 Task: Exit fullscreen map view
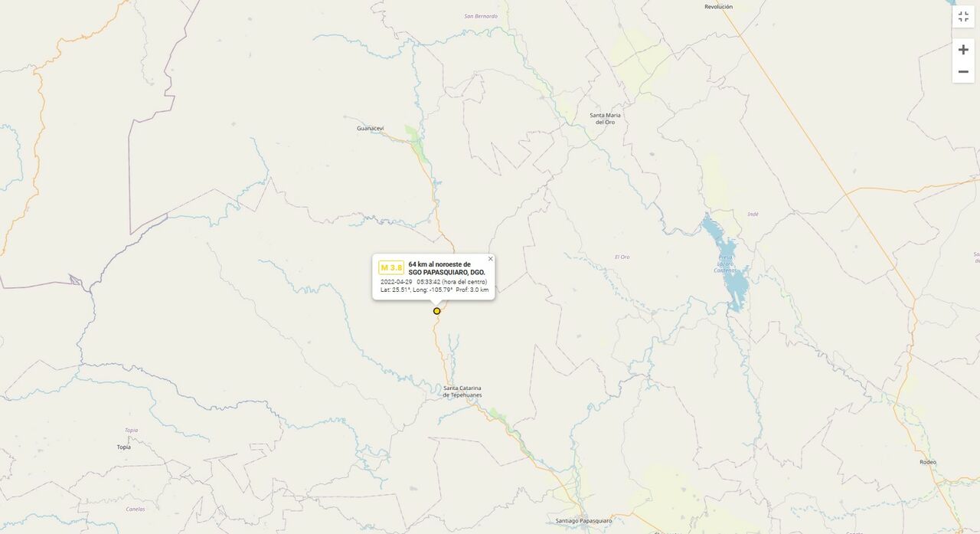963,16
